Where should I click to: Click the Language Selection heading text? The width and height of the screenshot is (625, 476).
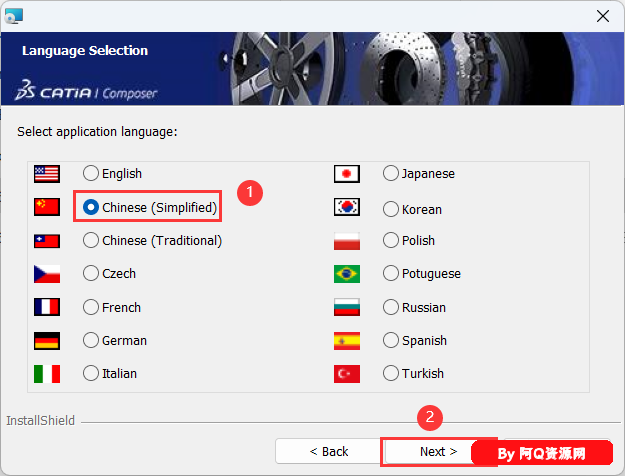coord(85,51)
